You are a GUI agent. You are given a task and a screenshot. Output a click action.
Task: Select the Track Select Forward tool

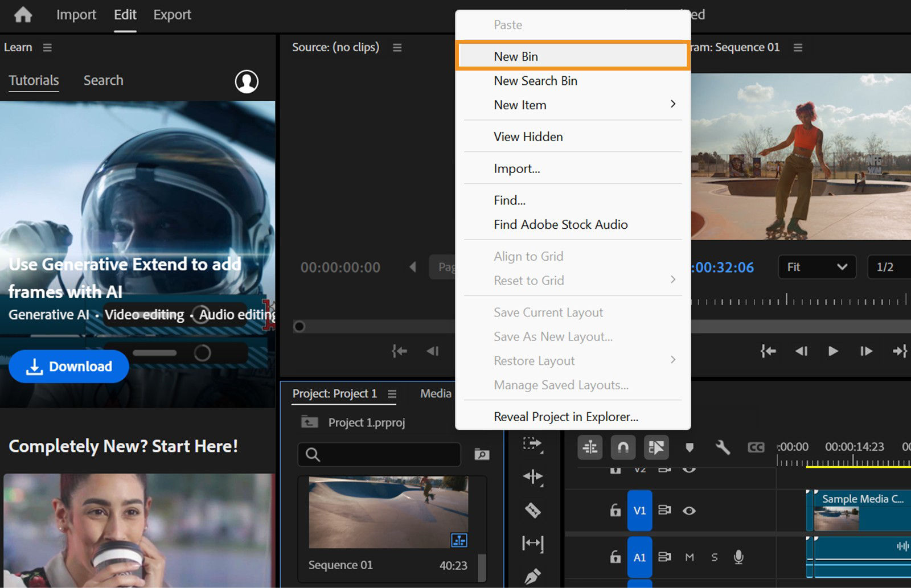click(532, 443)
